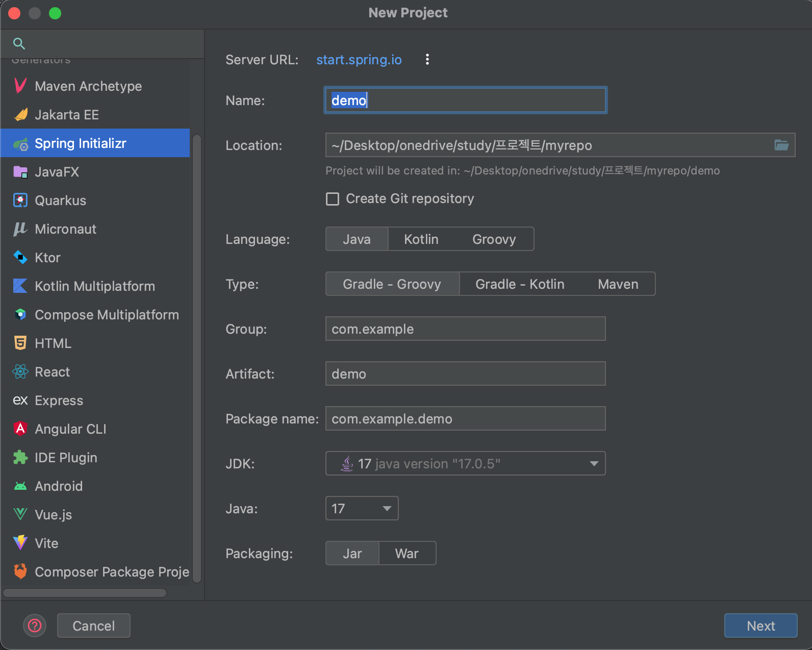Click the Artifact input field
812x650 pixels.
pos(466,374)
